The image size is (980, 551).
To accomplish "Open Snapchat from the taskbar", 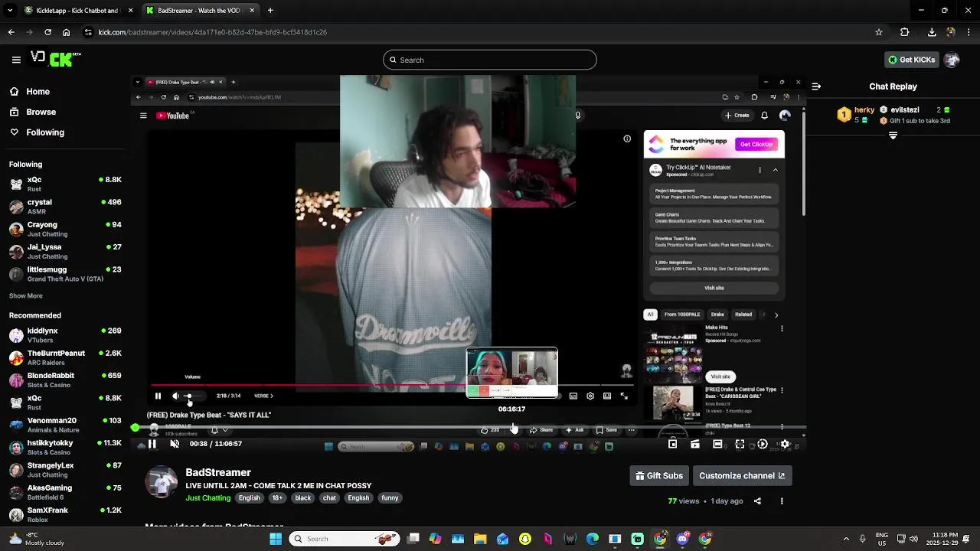I will [525, 539].
